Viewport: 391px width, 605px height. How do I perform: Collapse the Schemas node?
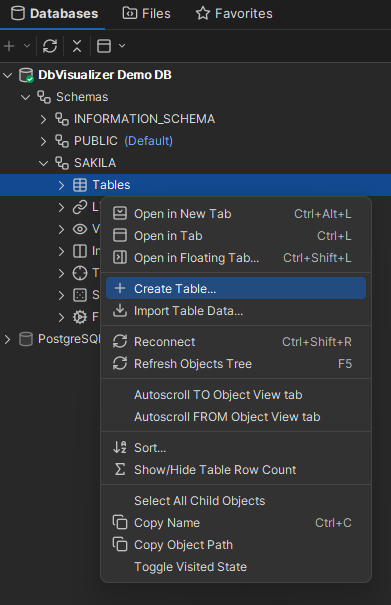[x=25, y=97]
